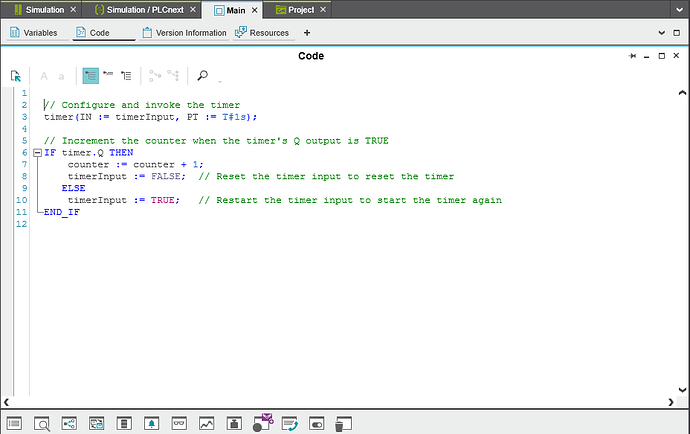Close the Project tab
This screenshot has width=690, height=434.
tap(323, 9)
